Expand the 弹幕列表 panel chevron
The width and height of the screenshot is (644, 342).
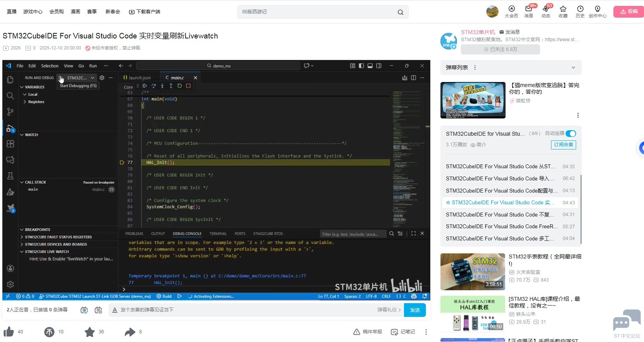point(573,67)
